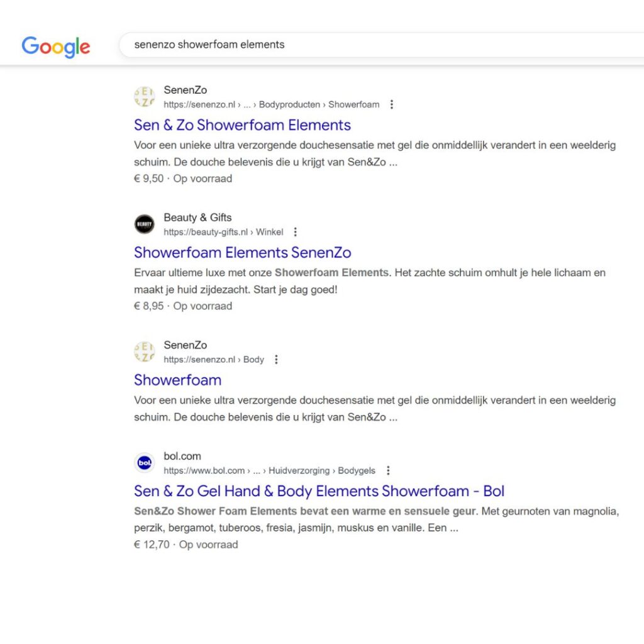Click the bol.com blue favicon
This screenshot has width=644, height=644.
145,463
